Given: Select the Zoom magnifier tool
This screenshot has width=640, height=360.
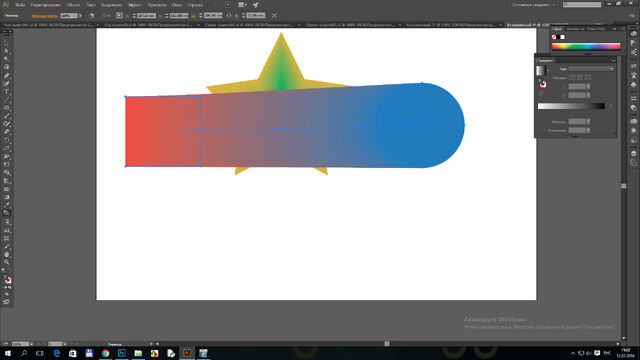Looking at the screenshot, I should 7,262.
